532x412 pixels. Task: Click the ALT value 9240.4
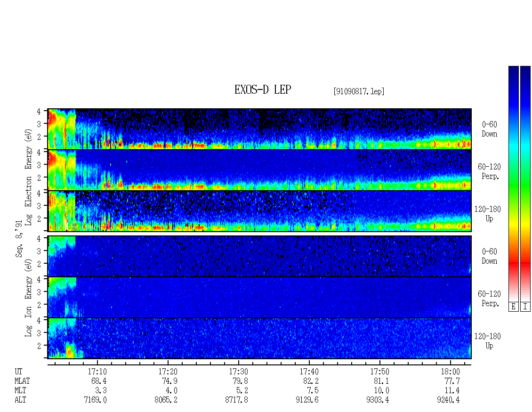(448, 400)
